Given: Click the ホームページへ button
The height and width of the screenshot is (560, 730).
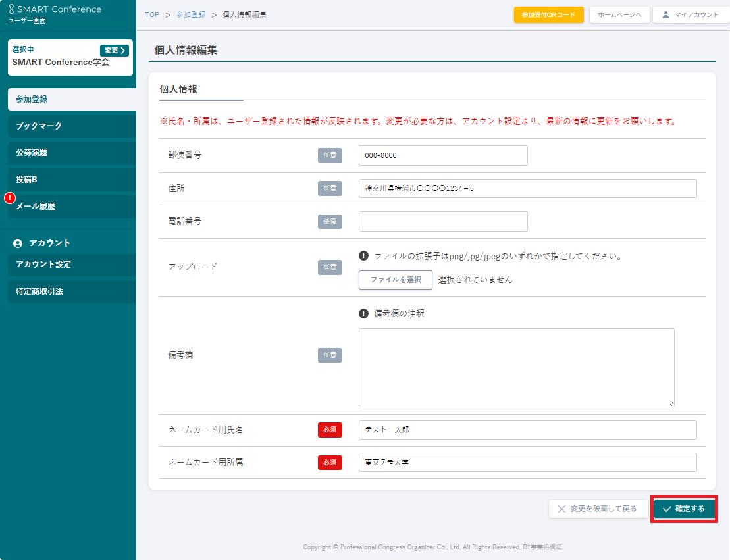Looking at the screenshot, I should point(619,14).
